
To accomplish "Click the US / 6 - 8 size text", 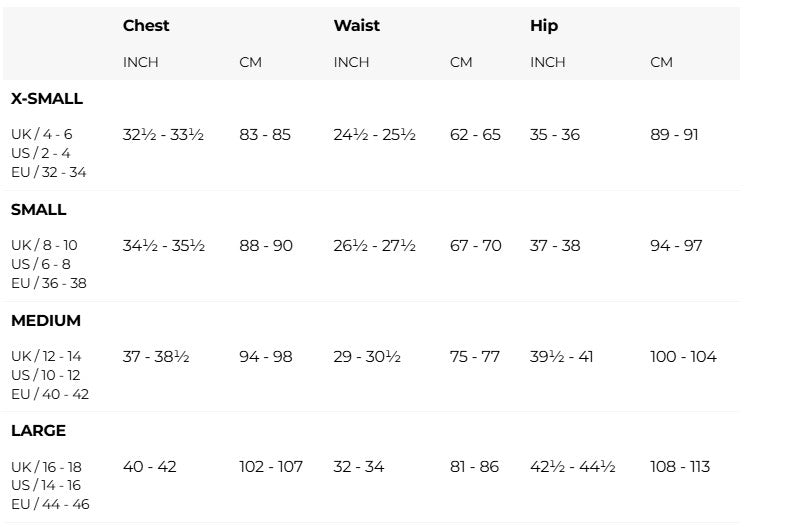I will click(41, 264).
